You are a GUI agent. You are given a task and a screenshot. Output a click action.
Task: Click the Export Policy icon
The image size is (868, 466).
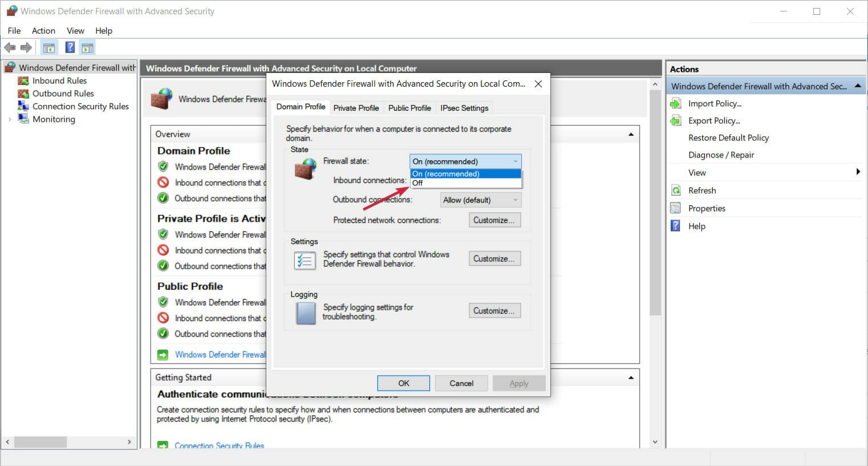coord(676,120)
